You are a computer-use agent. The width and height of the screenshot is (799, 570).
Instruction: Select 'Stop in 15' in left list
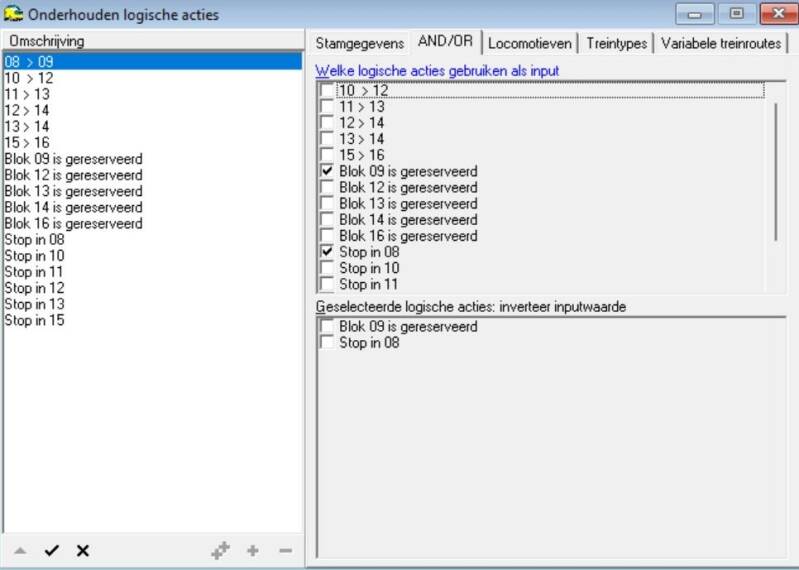tap(152, 320)
